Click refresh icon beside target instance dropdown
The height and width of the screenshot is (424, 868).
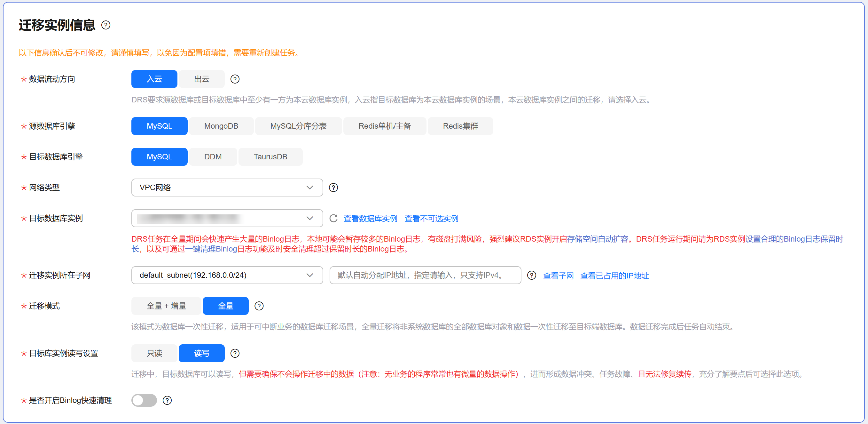coord(333,218)
